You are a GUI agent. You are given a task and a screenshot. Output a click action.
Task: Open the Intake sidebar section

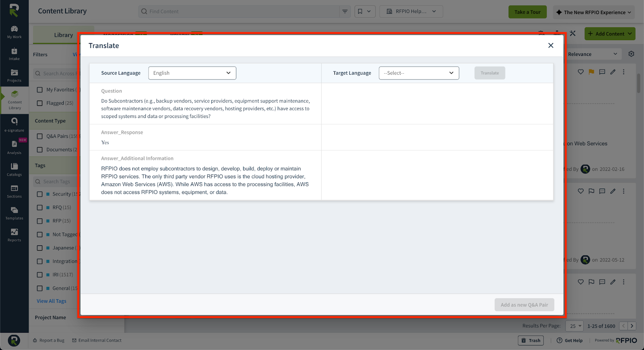(14, 54)
